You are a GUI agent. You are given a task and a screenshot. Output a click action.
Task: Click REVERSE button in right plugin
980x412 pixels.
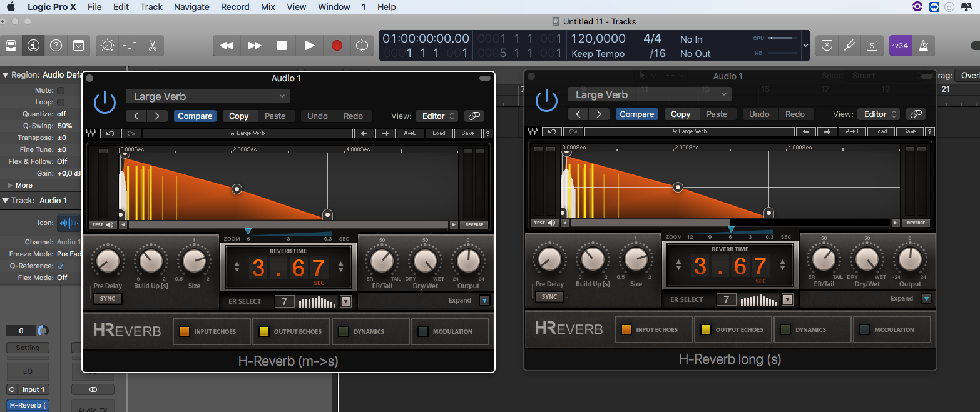pyautogui.click(x=916, y=223)
